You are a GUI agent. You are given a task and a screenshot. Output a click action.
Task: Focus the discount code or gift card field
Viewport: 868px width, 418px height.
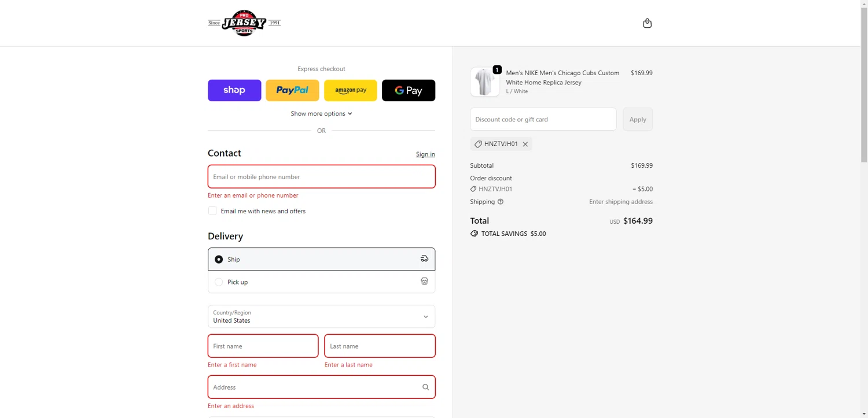pyautogui.click(x=543, y=119)
